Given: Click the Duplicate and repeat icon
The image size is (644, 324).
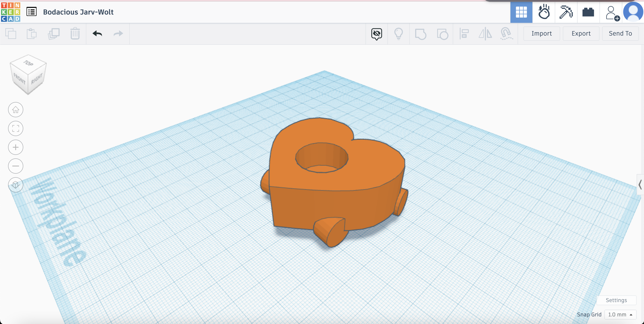Looking at the screenshot, I should pyautogui.click(x=53, y=34).
